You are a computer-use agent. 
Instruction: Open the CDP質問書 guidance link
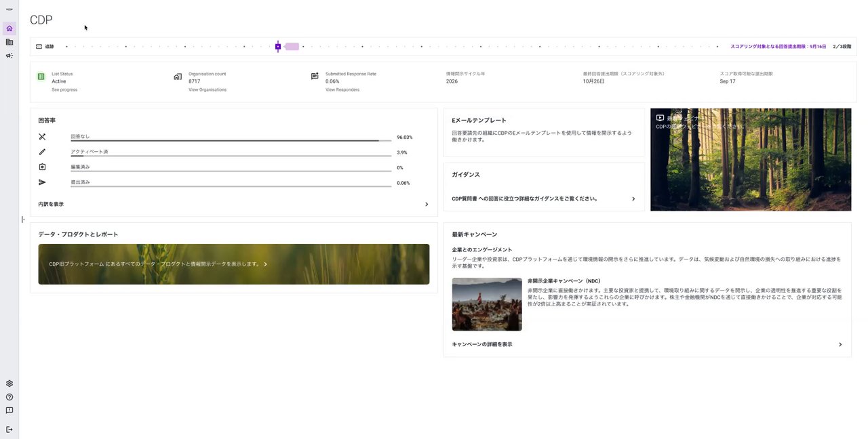[x=525, y=199]
